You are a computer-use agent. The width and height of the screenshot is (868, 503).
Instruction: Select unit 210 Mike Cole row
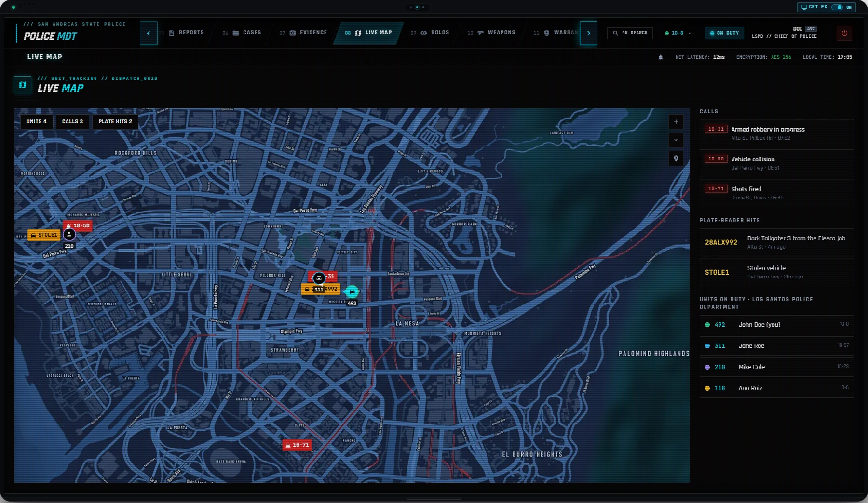776,367
